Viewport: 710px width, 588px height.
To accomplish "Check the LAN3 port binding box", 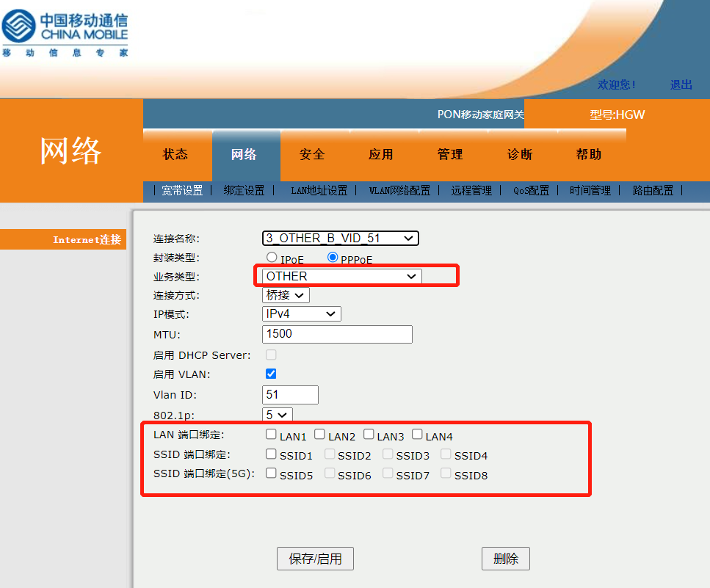I will [x=369, y=435].
